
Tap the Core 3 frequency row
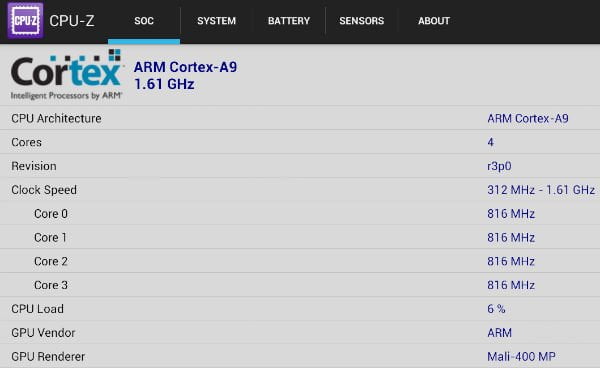pos(300,285)
